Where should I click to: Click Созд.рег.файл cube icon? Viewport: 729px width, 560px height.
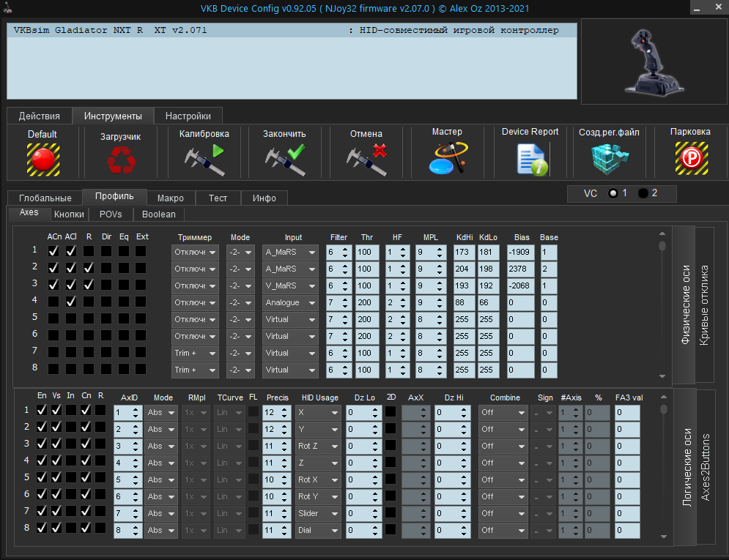610,160
